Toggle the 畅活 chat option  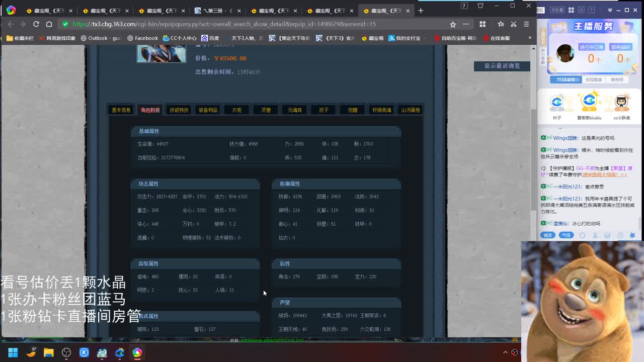tap(547, 235)
